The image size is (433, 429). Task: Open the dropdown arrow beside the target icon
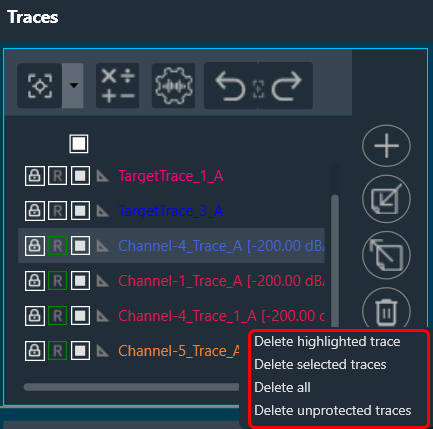point(73,86)
